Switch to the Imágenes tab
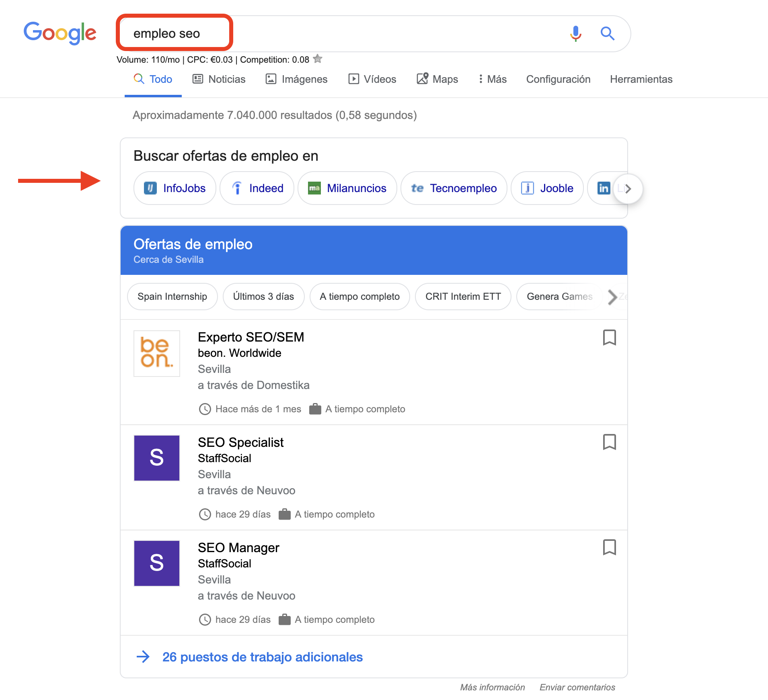 tap(297, 79)
